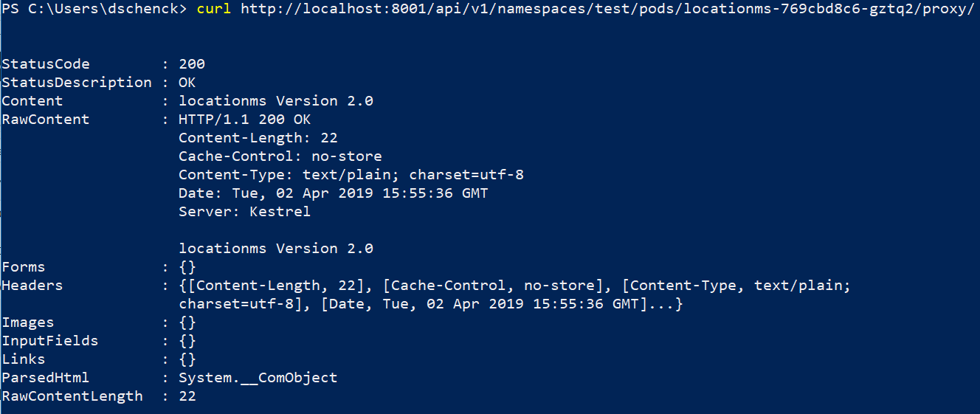
Task: Click the Headers property label
Action: point(32,286)
